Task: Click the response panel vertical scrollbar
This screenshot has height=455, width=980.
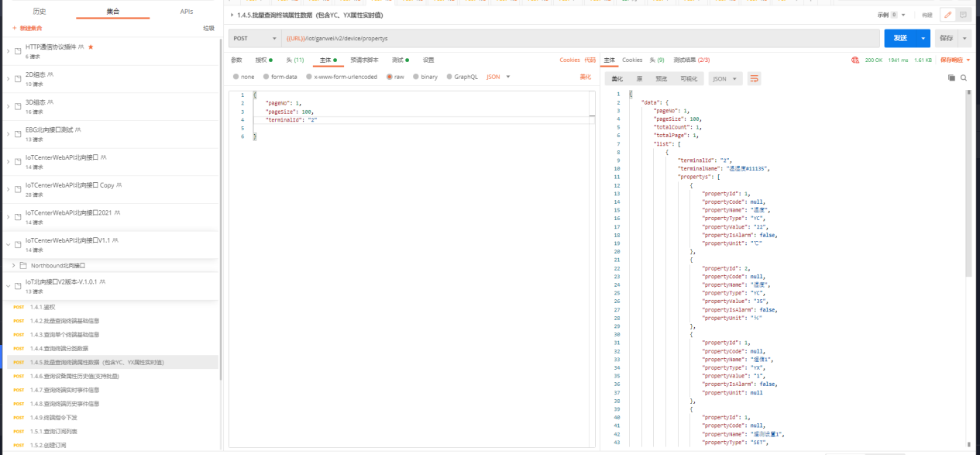Action: pyautogui.click(x=968, y=186)
